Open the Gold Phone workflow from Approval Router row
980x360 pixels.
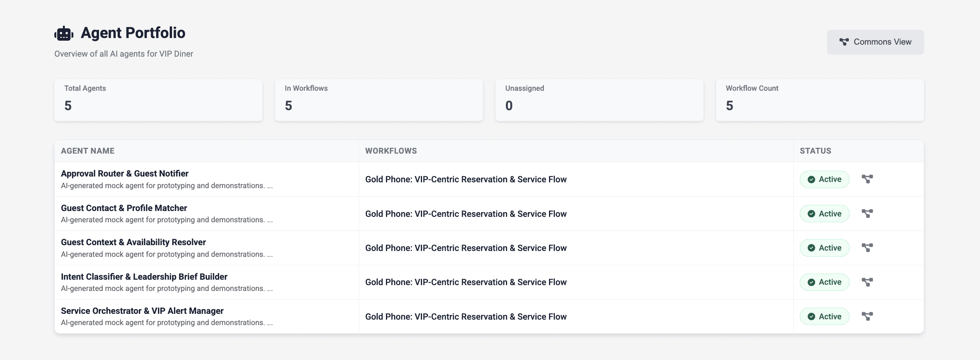tap(466, 179)
